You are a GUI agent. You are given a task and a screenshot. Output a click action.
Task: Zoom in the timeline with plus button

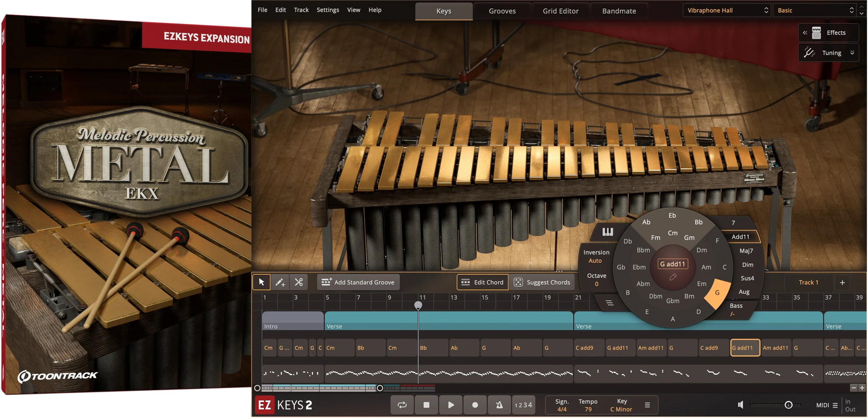862,388
